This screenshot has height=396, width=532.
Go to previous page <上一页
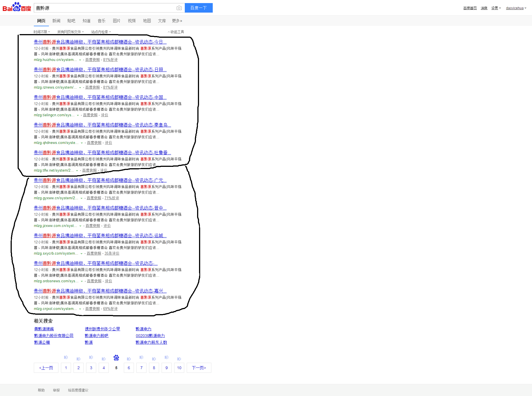(x=46, y=368)
